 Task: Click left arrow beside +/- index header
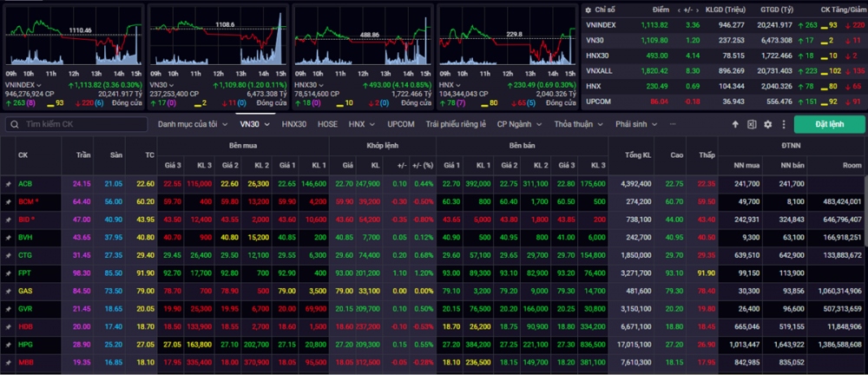[x=679, y=10]
